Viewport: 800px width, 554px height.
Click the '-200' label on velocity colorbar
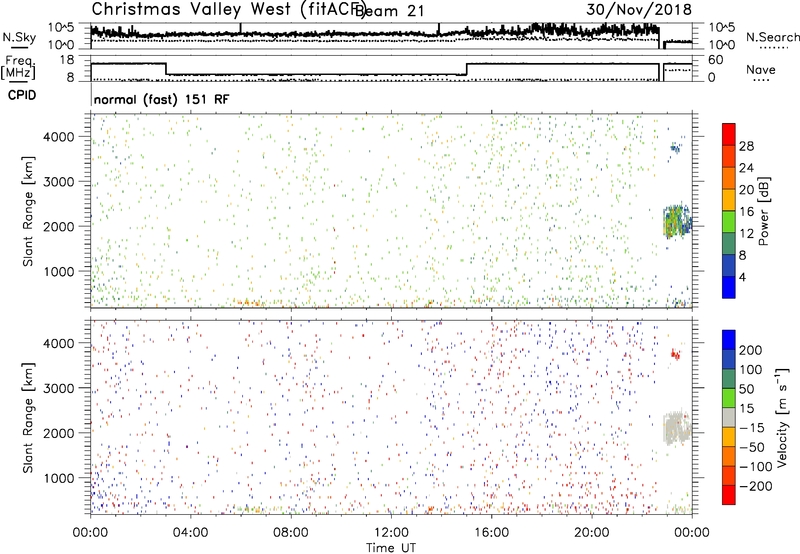click(x=754, y=486)
